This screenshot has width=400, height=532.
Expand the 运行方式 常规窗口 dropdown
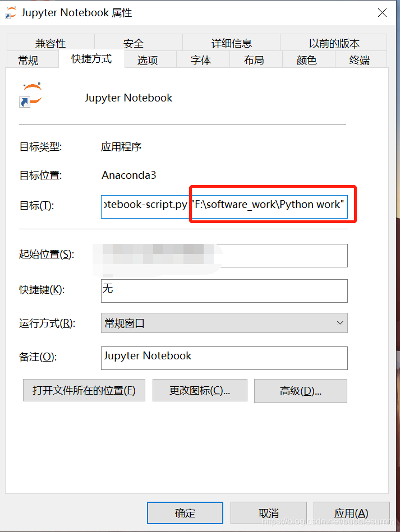coord(224,323)
